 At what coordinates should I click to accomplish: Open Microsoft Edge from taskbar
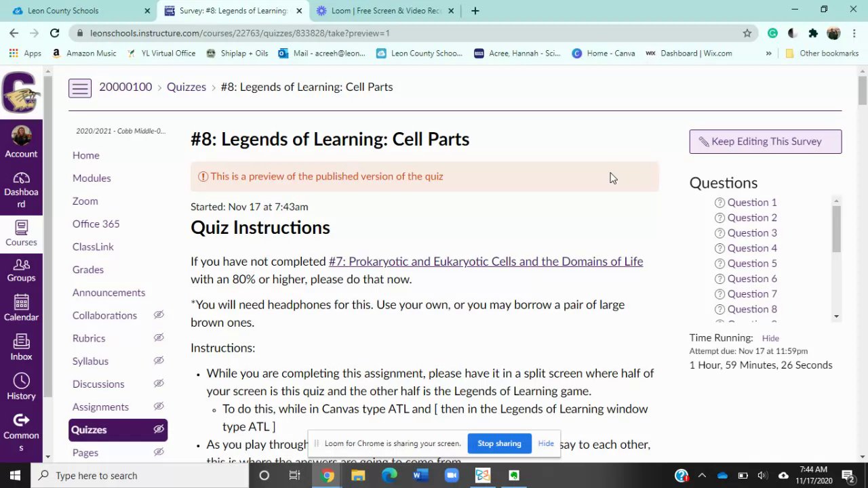coord(389,475)
